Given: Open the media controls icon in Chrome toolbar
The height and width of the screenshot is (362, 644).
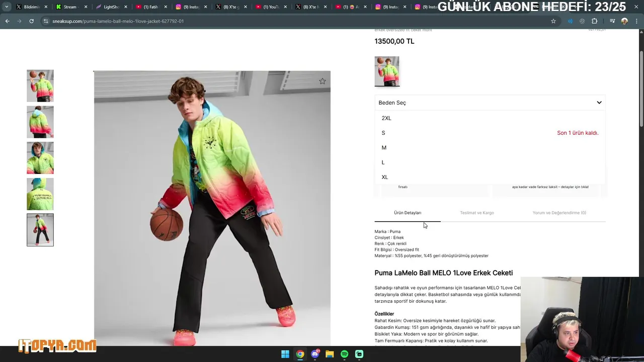Looking at the screenshot, I should [612, 21].
